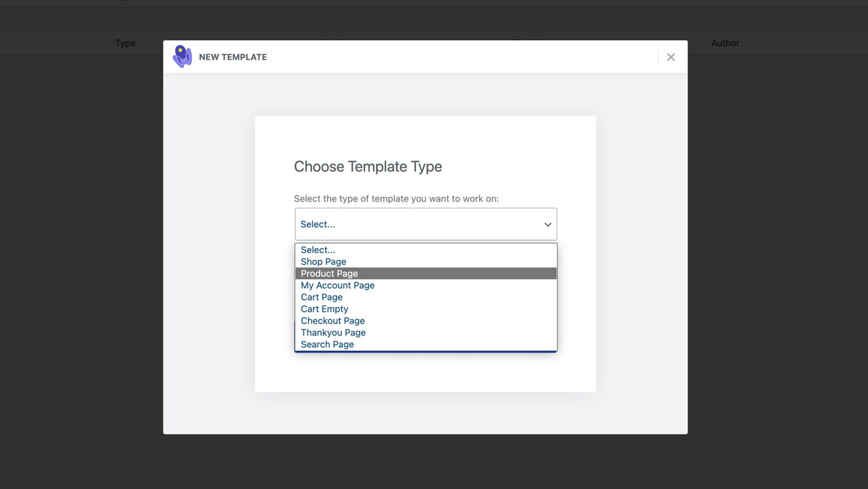
Task: Click the Type column header
Action: tap(126, 43)
